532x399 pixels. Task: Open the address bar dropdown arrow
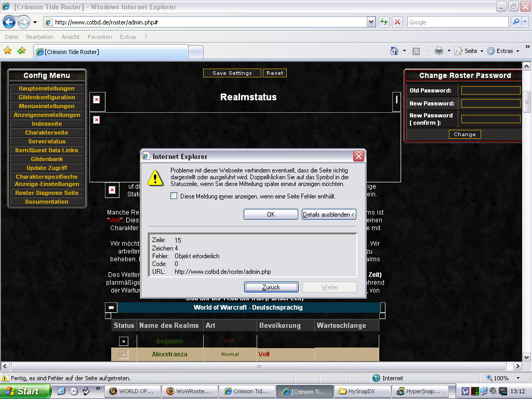pos(371,22)
